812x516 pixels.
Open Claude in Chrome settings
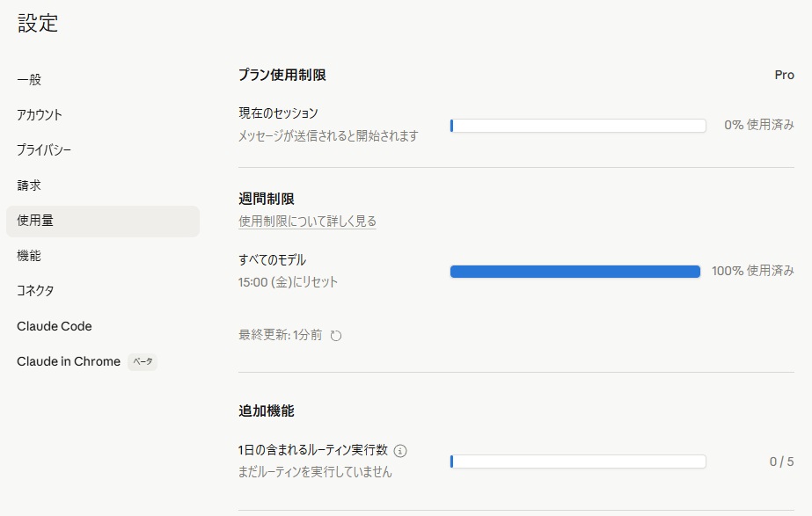click(x=69, y=361)
